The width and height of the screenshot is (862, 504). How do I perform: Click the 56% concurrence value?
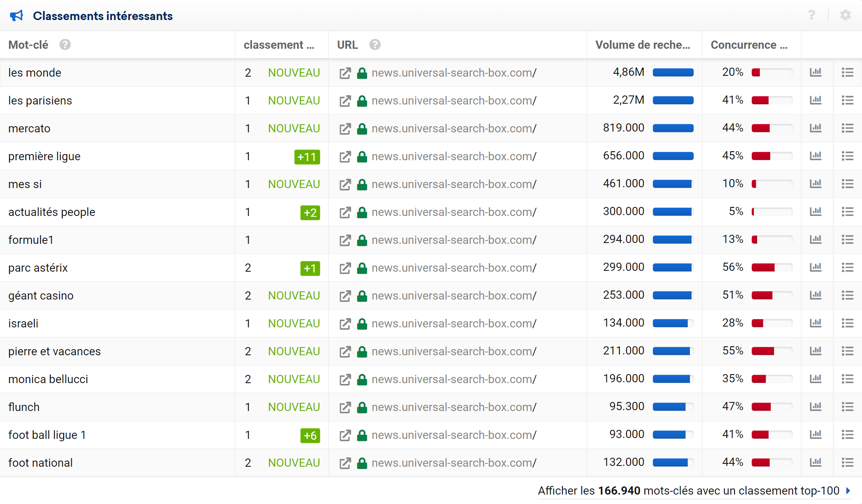[733, 267]
